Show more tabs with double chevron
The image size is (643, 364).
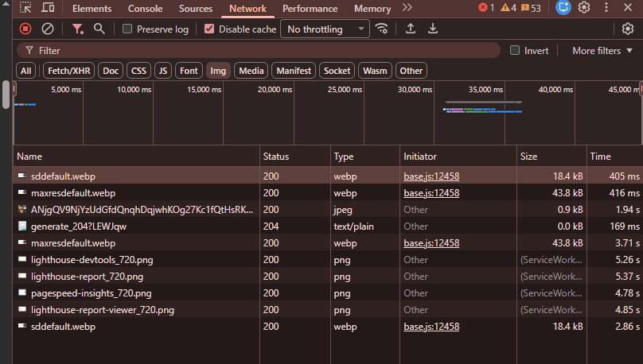coord(407,8)
